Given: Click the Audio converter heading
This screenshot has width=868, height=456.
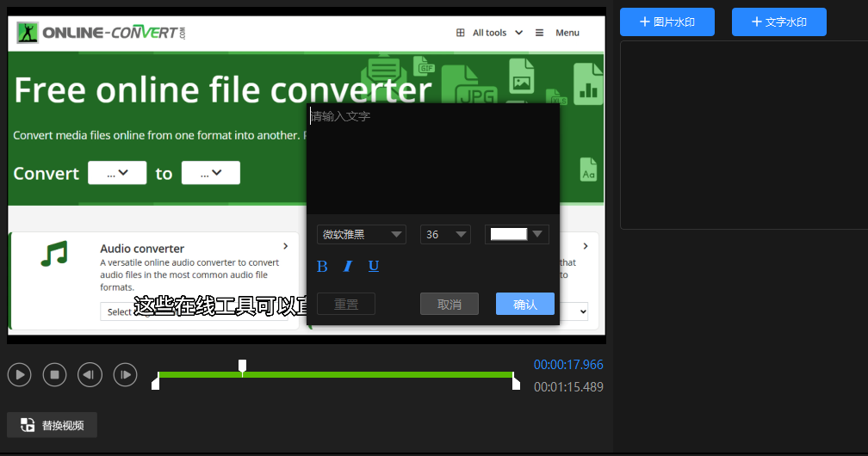Looking at the screenshot, I should click(x=142, y=249).
